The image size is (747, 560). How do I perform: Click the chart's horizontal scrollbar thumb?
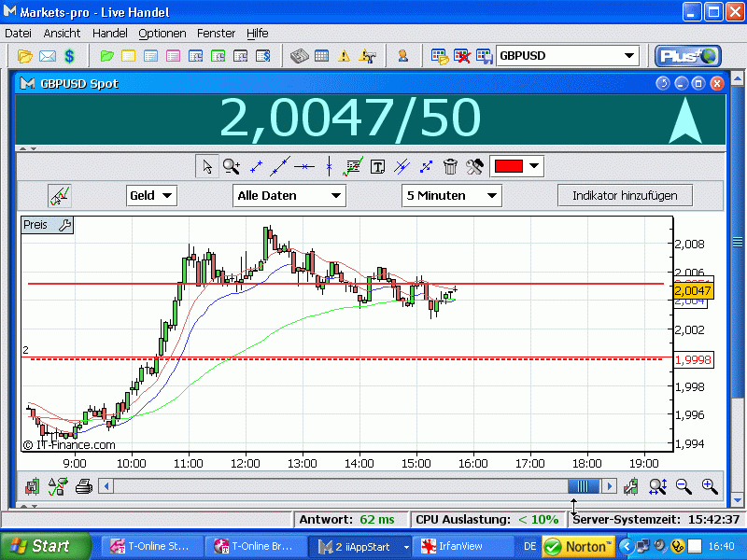point(584,486)
